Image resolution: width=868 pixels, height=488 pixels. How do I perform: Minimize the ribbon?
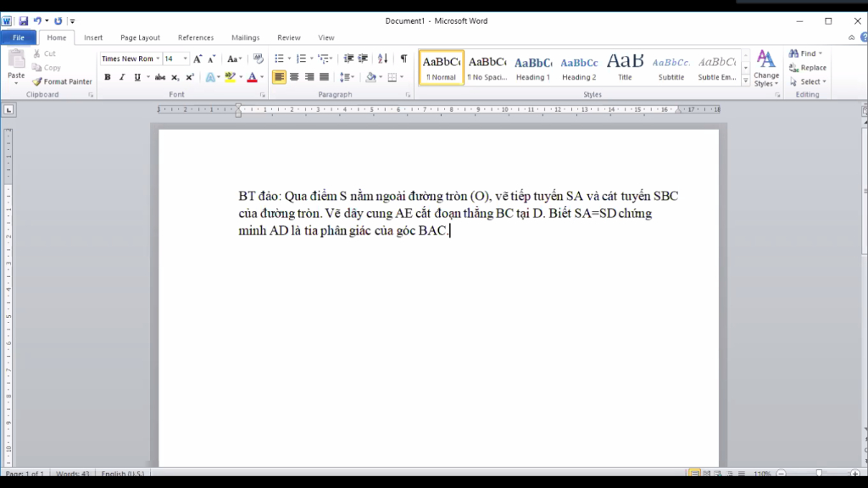[851, 37]
